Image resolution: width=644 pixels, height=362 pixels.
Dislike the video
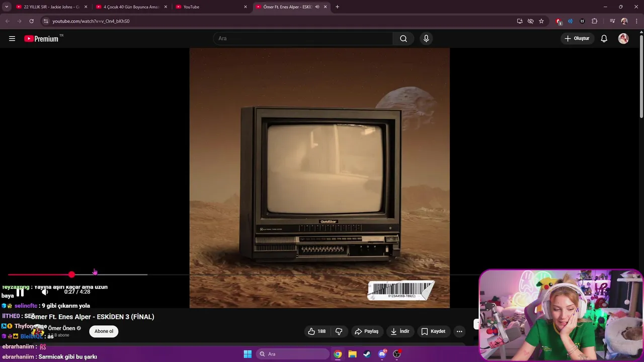pyautogui.click(x=339, y=331)
